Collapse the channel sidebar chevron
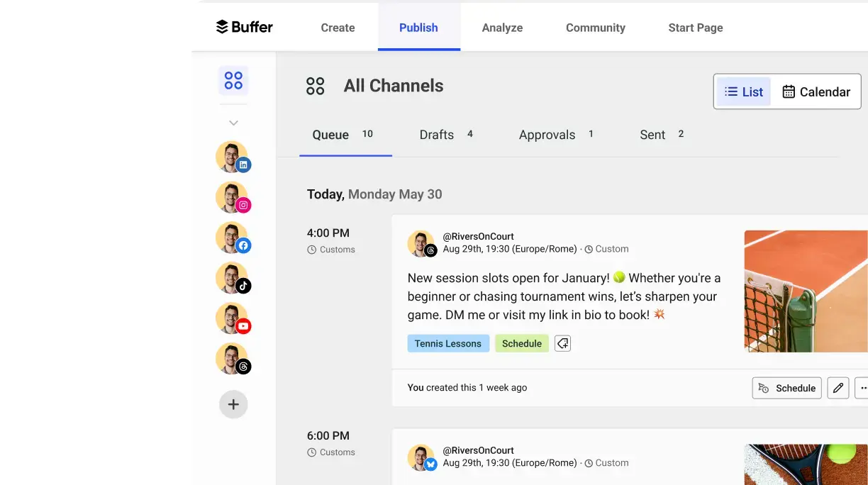This screenshot has width=868, height=485. [233, 122]
